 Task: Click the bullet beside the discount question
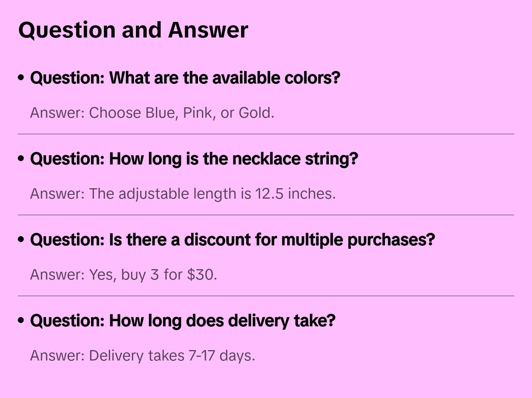pyautogui.click(x=21, y=240)
